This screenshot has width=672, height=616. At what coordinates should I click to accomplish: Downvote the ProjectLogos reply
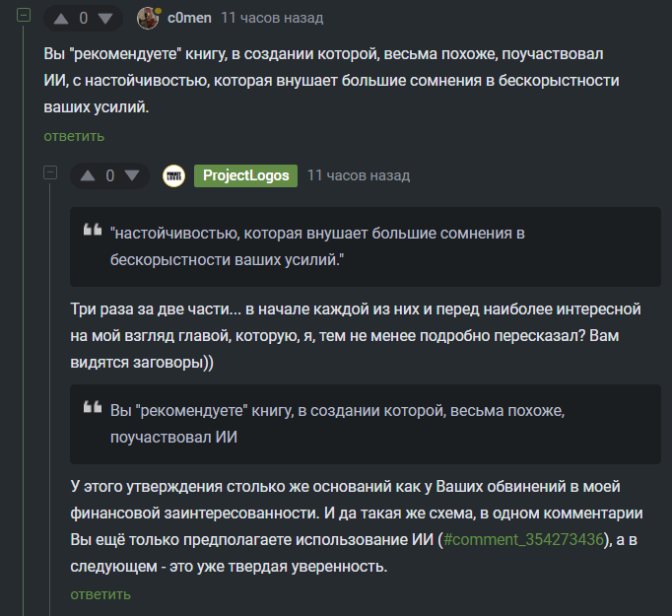pyautogui.click(x=132, y=176)
